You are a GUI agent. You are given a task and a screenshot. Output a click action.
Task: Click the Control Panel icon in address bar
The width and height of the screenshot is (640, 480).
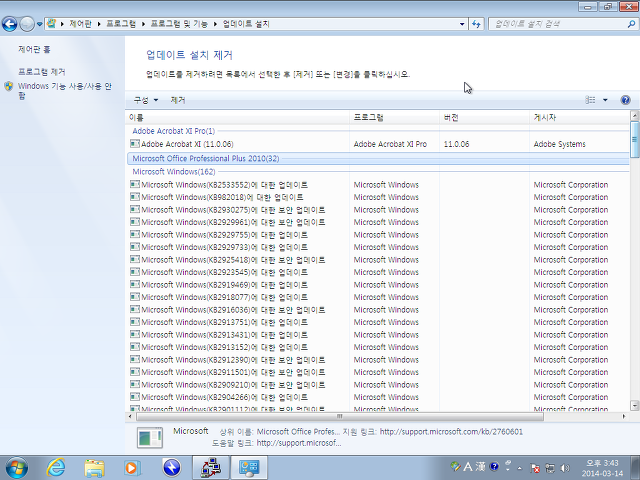click(51, 24)
